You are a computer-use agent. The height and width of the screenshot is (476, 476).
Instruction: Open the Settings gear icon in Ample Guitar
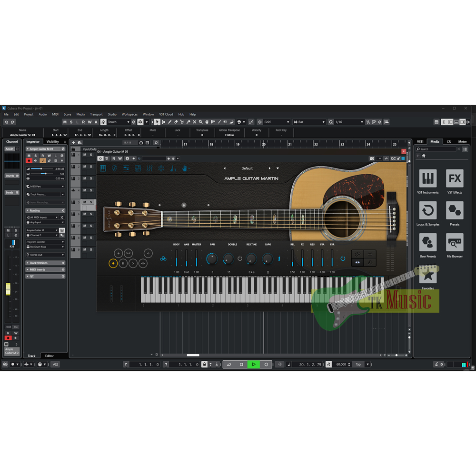coord(161,168)
